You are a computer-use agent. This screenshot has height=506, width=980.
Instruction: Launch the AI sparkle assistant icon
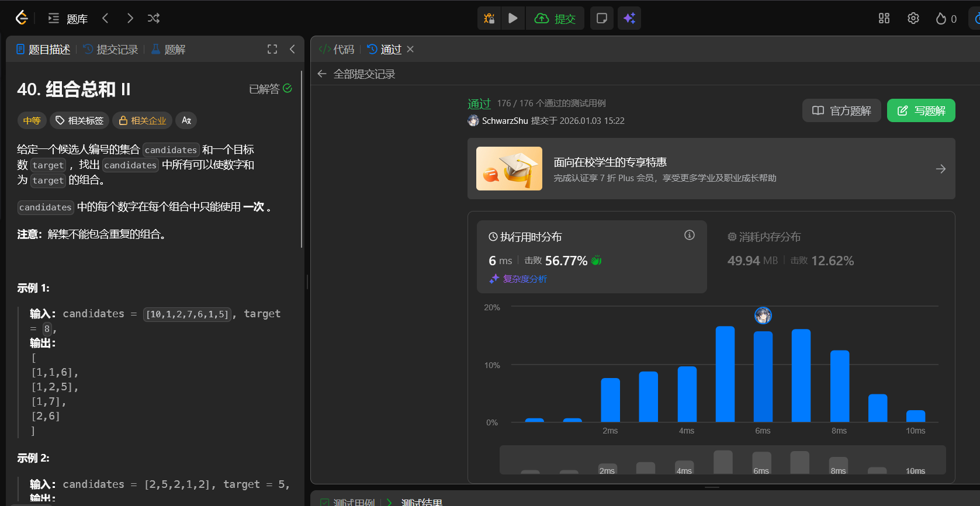tap(629, 18)
